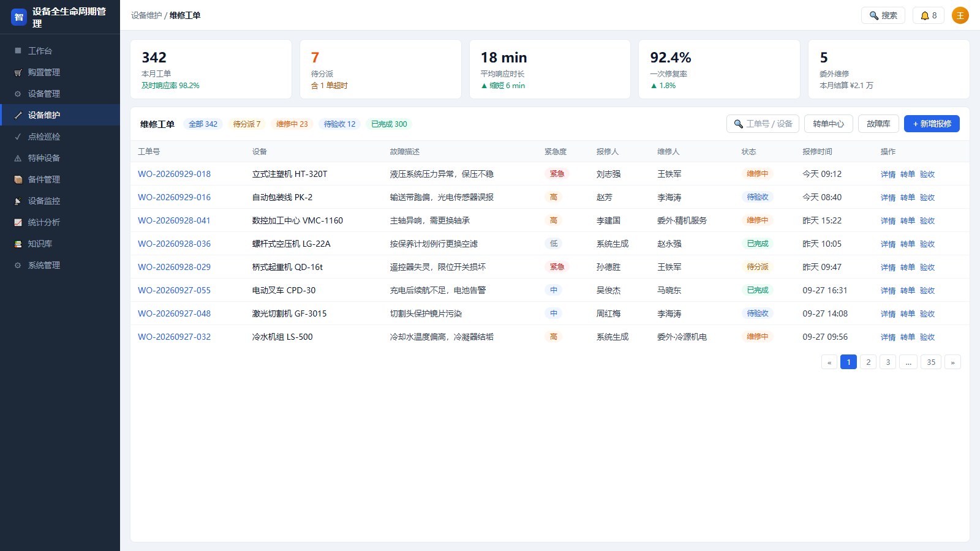Select 设备维护 in the sidebar

pyautogui.click(x=60, y=115)
